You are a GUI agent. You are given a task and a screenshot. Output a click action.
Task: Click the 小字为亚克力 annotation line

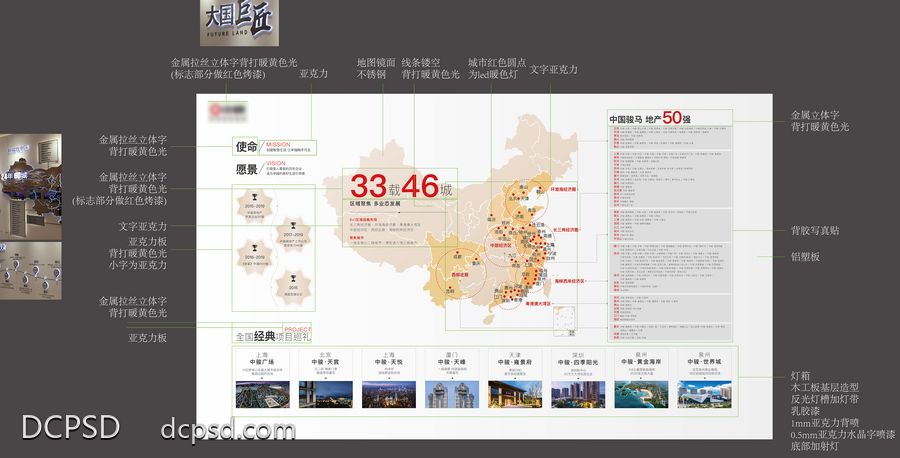click(138, 265)
